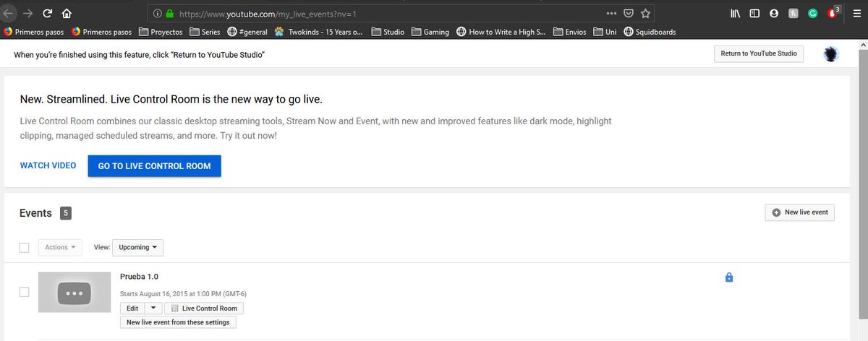Open Live Control Room for Prueba 1.0
The height and width of the screenshot is (341, 868).
204,308
